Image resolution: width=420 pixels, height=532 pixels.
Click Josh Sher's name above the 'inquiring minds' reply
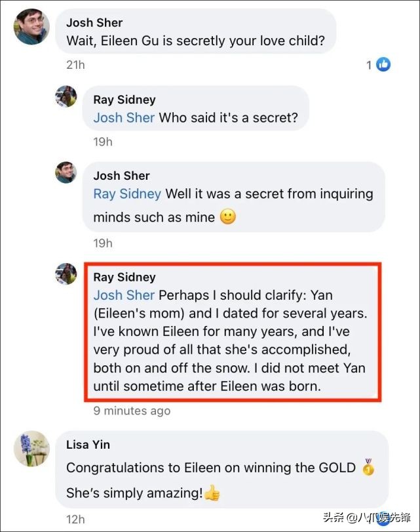[x=121, y=176]
